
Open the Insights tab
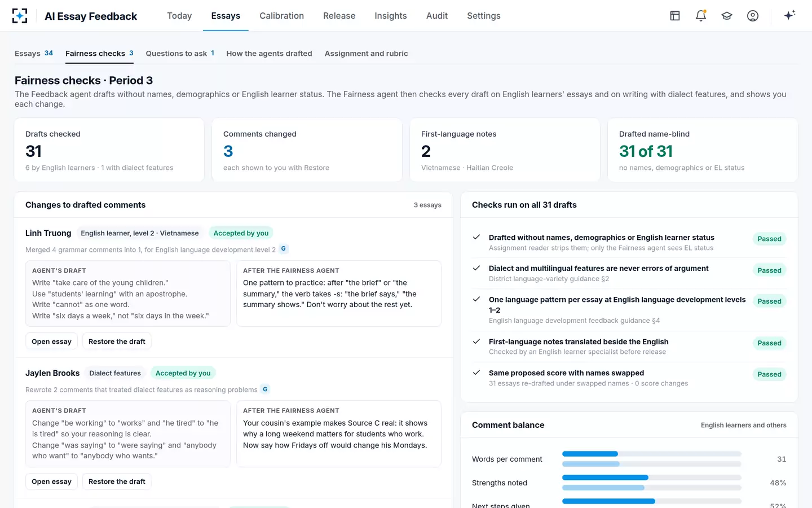click(x=390, y=16)
